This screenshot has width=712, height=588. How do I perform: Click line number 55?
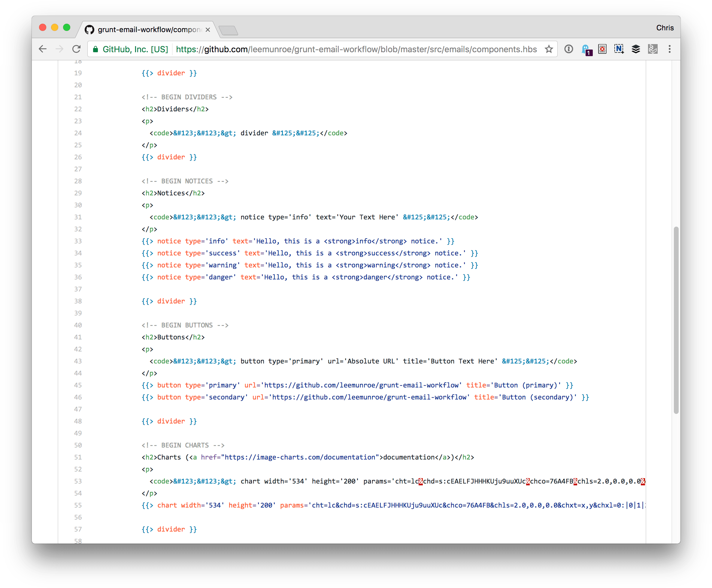[78, 505]
